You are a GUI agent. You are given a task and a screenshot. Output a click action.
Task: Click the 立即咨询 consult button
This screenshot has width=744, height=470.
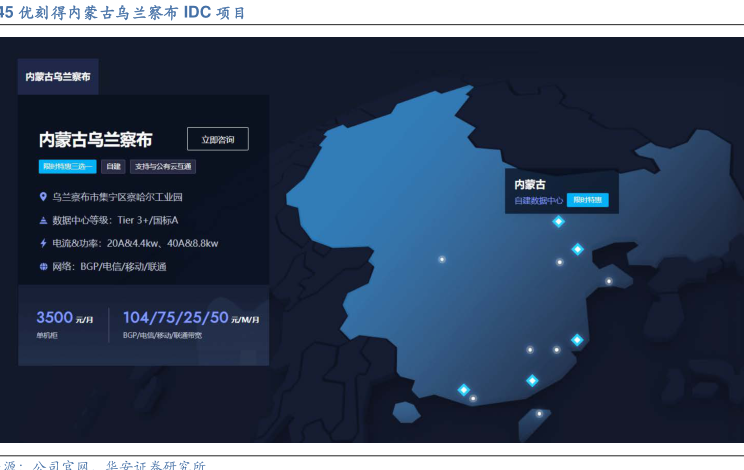click(217, 139)
